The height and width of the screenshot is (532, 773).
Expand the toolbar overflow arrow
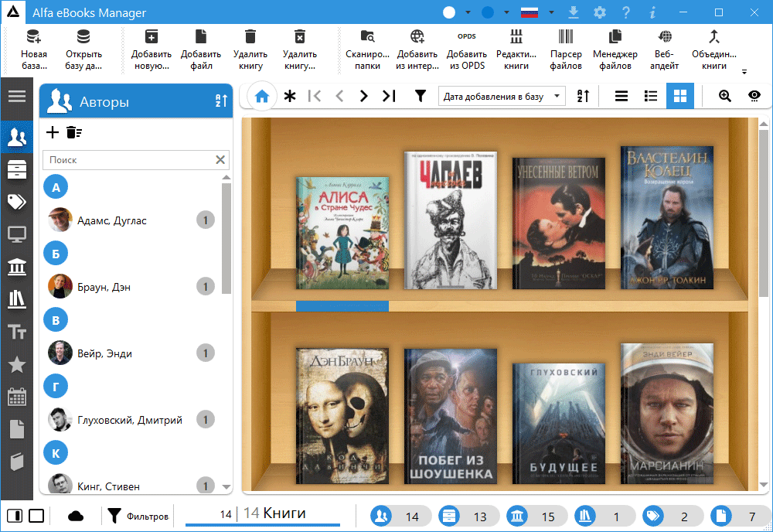coord(744,72)
